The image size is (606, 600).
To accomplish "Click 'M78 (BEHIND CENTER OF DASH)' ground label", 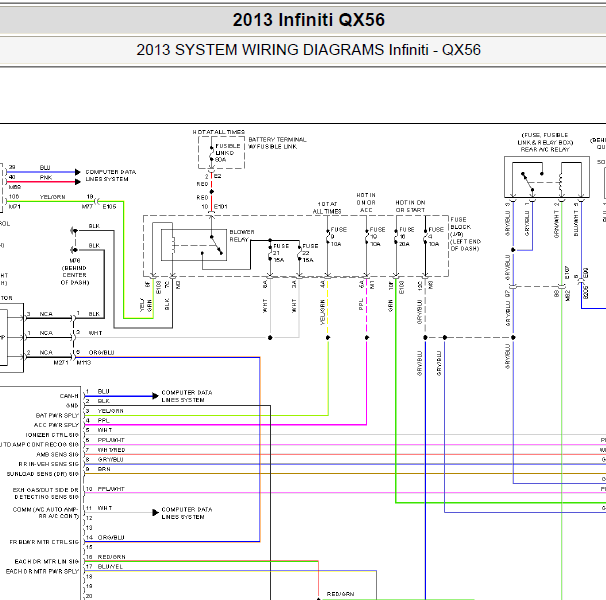I will [75, 271].
